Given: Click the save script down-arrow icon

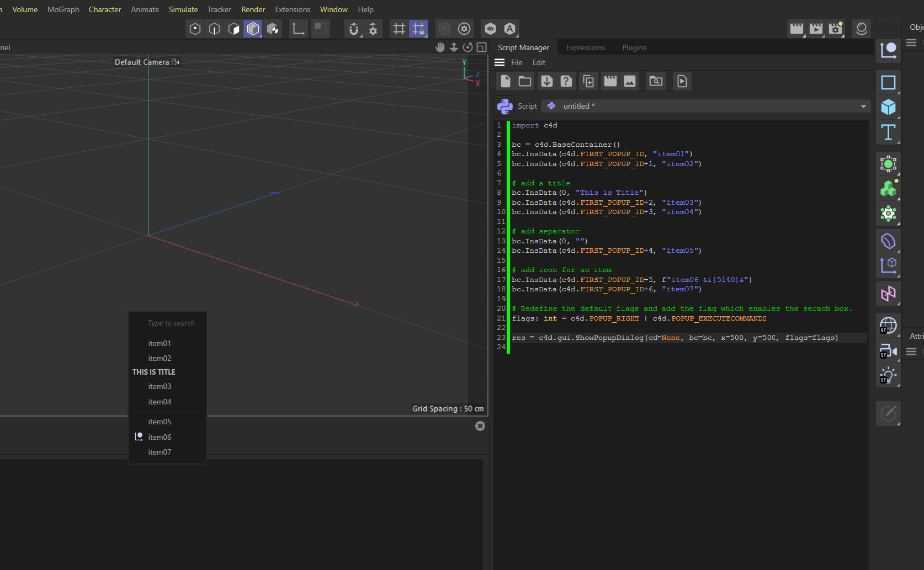Looking at the screenshot, I should coord(547,81).
